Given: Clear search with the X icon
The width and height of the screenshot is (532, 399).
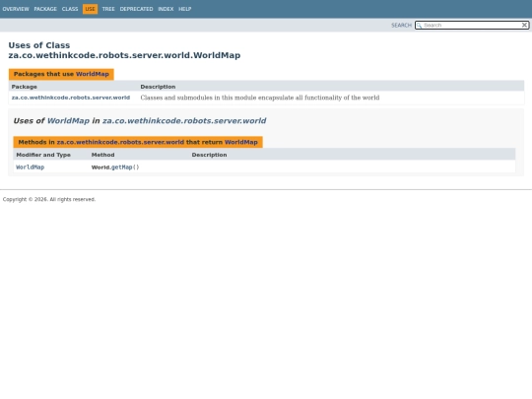Looking at the screenshot, I should (x=524, y=25).
